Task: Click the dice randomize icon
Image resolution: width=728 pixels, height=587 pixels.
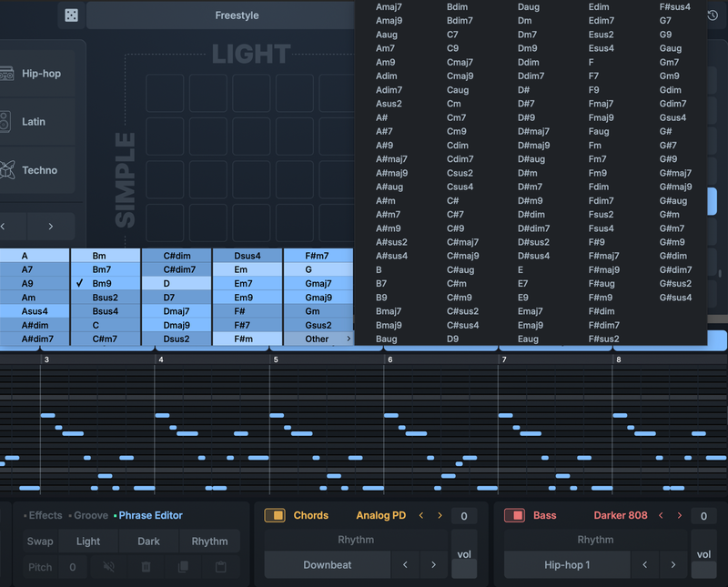Action: (x=71, y=15)
